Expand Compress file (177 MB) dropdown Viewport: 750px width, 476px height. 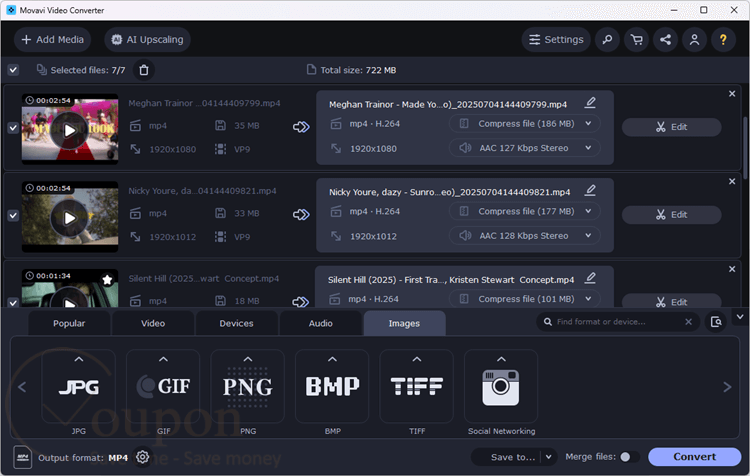pos(525,211)
